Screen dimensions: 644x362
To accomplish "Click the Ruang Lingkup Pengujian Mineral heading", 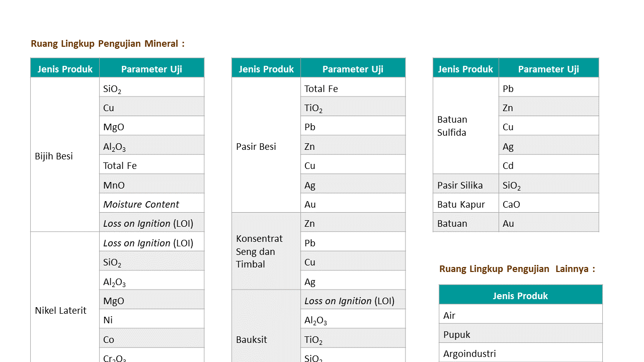I will (108, 44).
